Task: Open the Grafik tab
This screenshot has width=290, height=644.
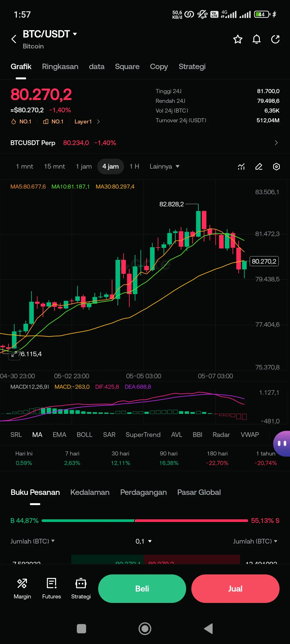Action: 21,66
